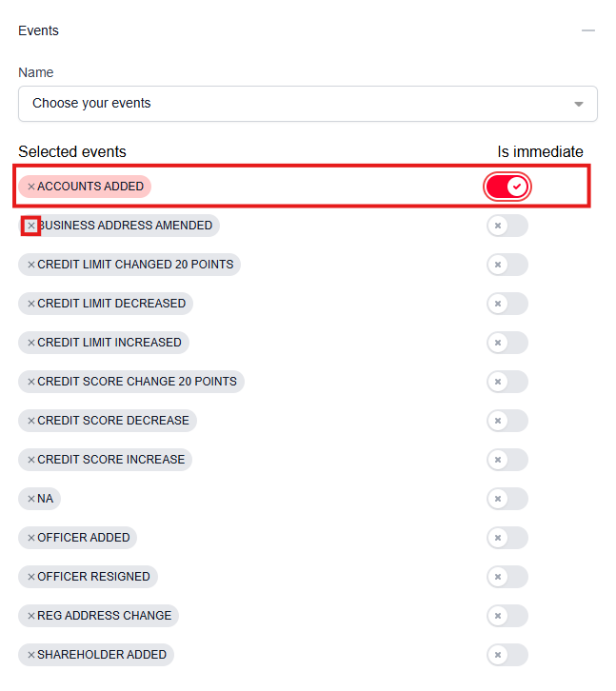Remove the NA event chip
Viewport: 616px width, 691px height.
30,499
